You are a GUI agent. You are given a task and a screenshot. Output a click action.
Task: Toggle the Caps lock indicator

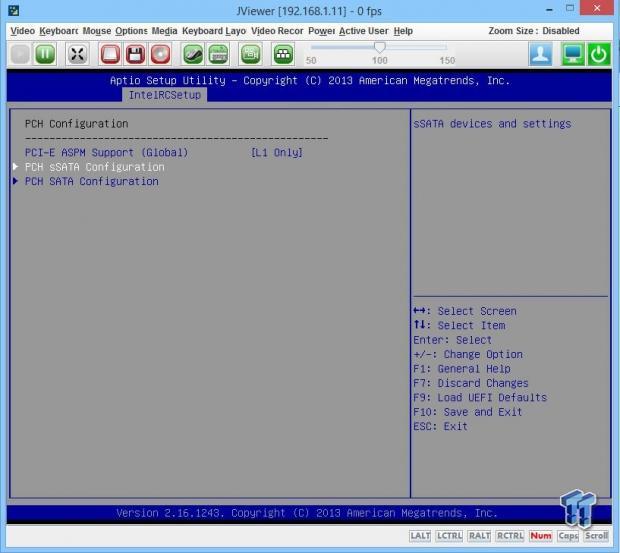pos(568,536)
